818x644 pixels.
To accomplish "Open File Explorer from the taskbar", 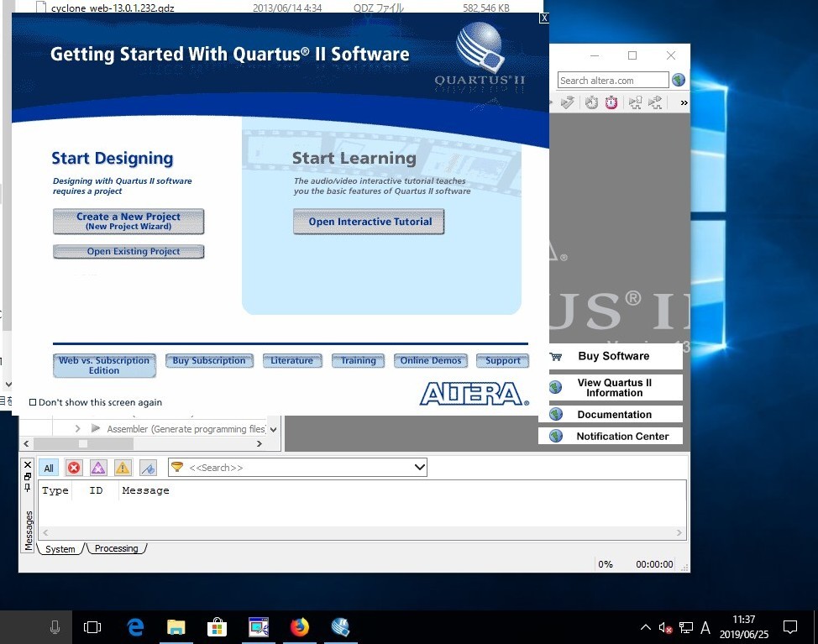I will click(176, 627).
